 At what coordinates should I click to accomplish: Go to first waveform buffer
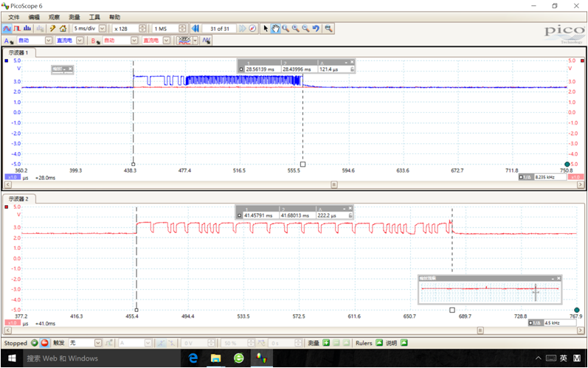[x=195, y=29]
